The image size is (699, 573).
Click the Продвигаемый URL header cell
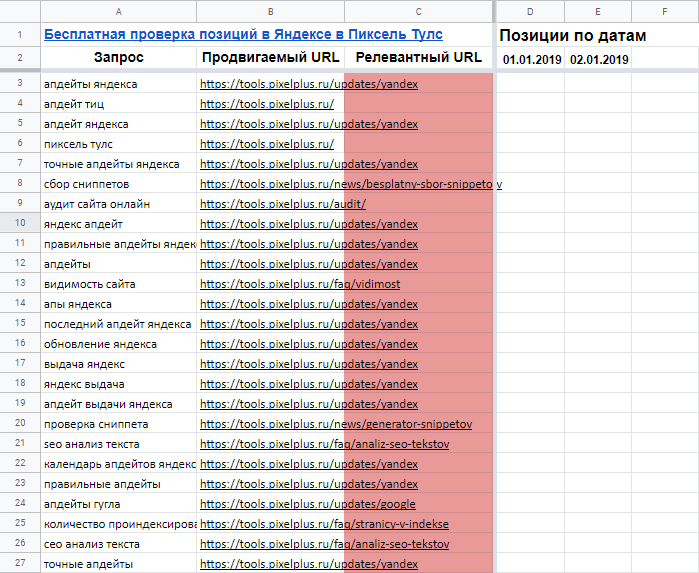[271, 58]
